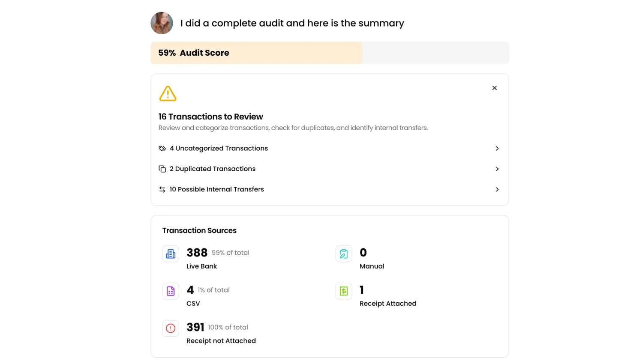The height and width of the screenshot is (364, 643).
Task: Dismiss the Transactions to Review card
Action: (494, 88)
